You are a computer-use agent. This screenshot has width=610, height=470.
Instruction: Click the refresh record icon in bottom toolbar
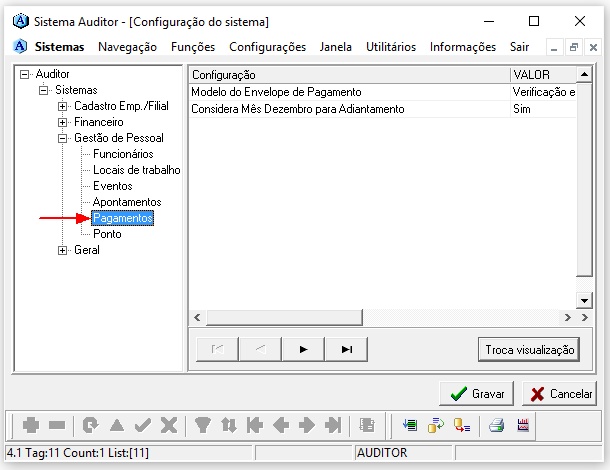[91, 425]
